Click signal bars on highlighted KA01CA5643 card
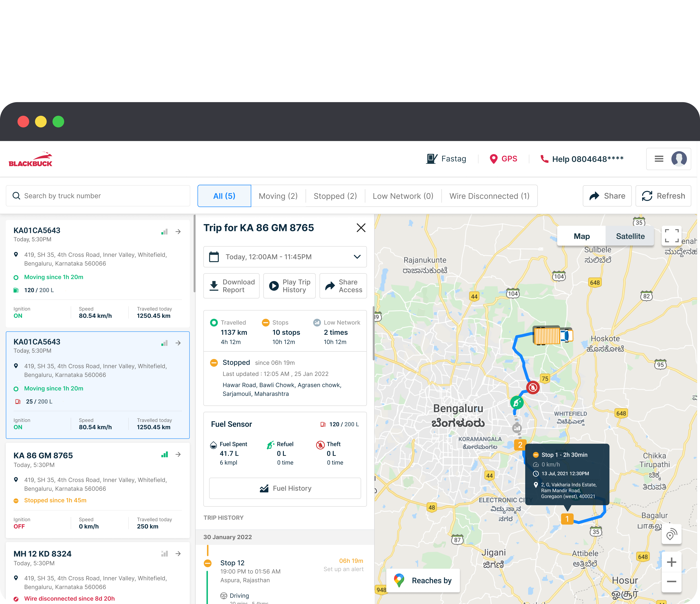 click(165, 343)
